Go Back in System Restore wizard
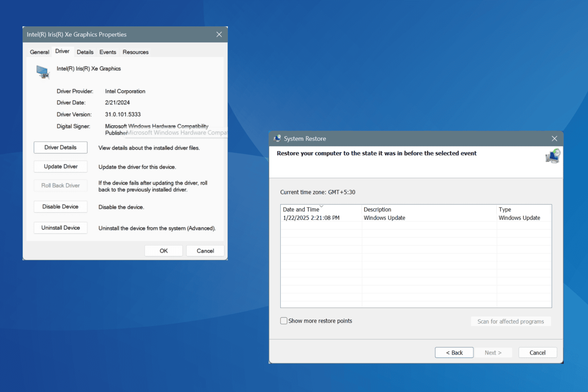This screenshot has width=588, height=392. tap(454, 353)
